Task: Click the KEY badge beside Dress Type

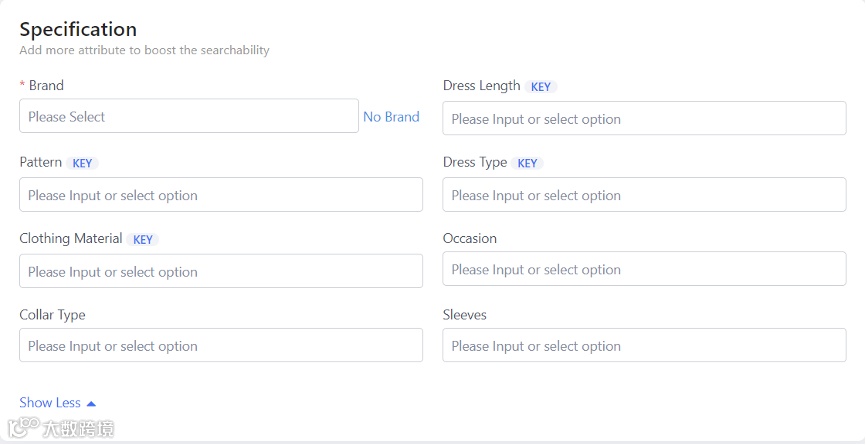Action: pyautogui.click(x=527, y=163)
